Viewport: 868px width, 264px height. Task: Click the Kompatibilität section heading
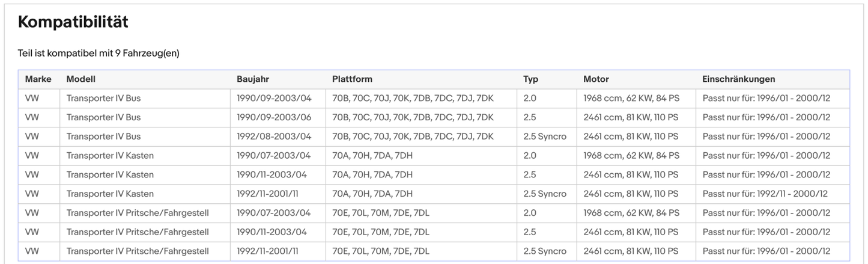click(x=73, y=22)
